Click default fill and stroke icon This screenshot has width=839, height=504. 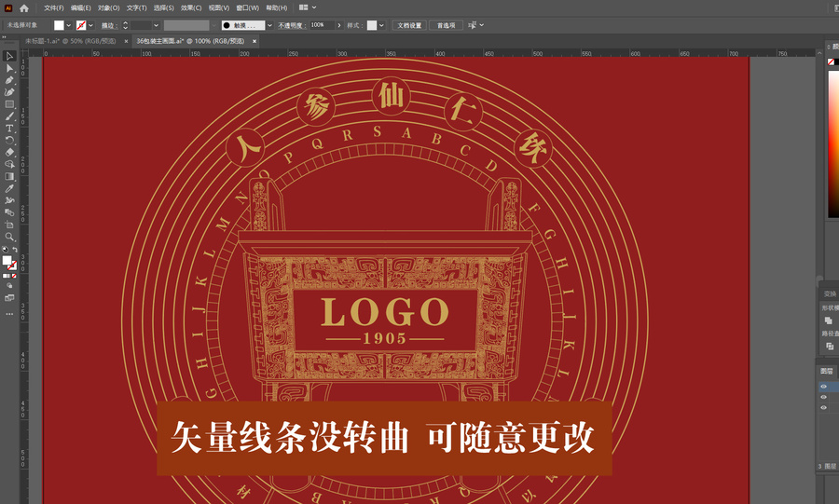5,250
